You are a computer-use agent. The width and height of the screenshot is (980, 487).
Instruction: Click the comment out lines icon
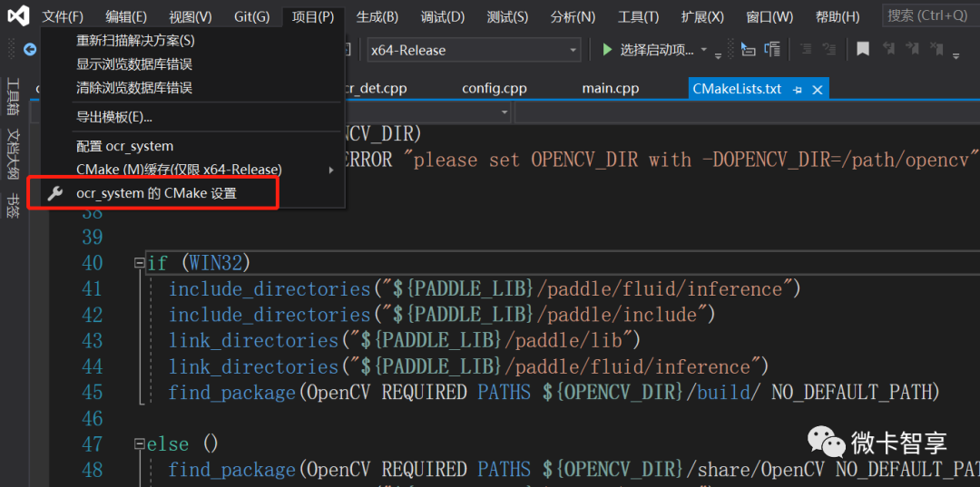pos(807,49)
